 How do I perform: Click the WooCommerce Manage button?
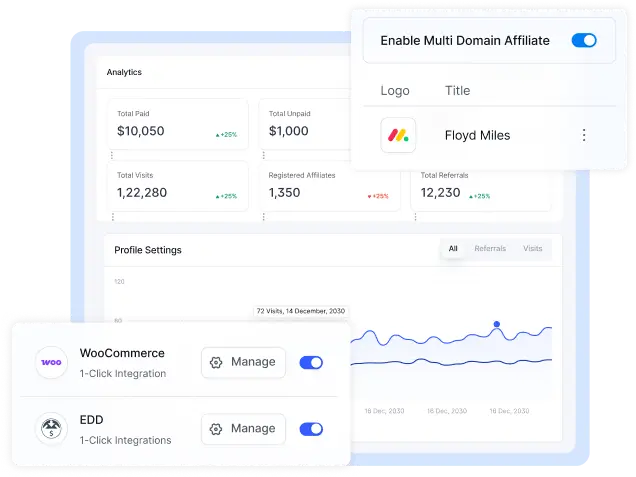[243, 362]
